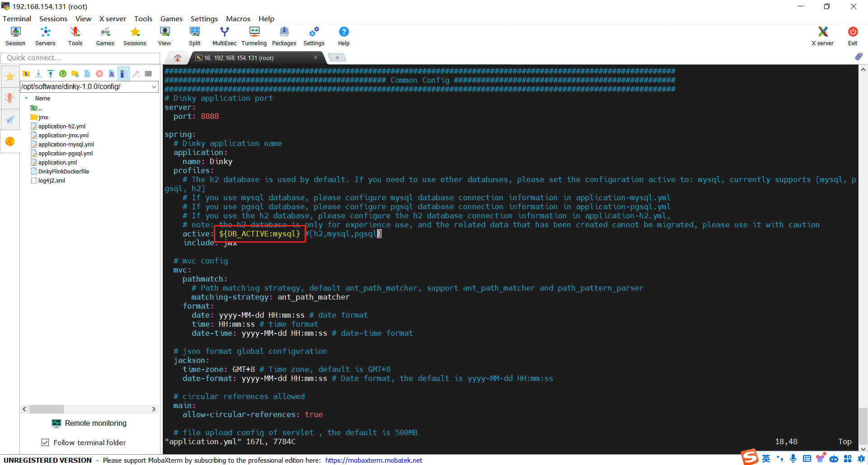Click the Split terminal icon

click(x=194, y=36)
